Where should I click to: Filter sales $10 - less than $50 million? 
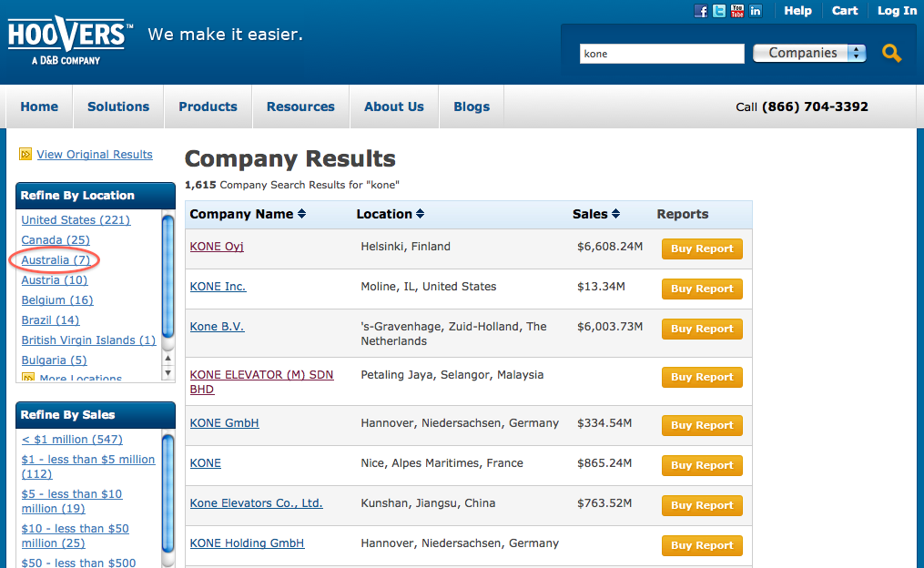click(76, 535)
